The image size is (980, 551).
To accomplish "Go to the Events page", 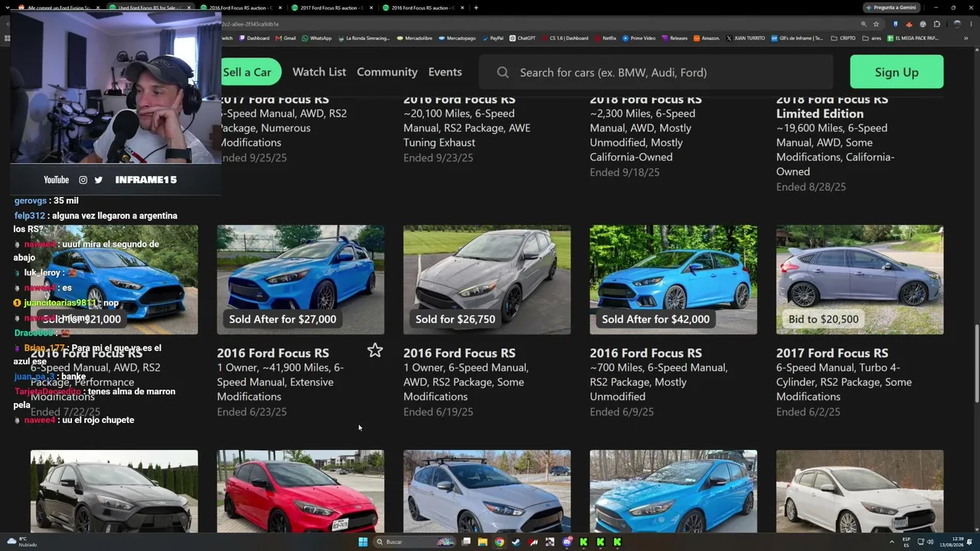I will click(445, 72).
